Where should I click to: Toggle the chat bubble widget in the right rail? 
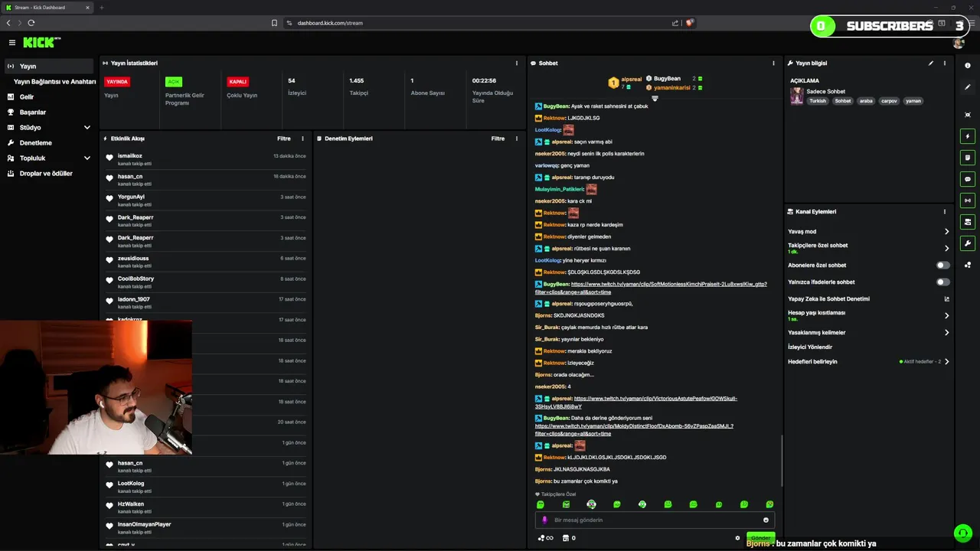(x=968, y=179)
